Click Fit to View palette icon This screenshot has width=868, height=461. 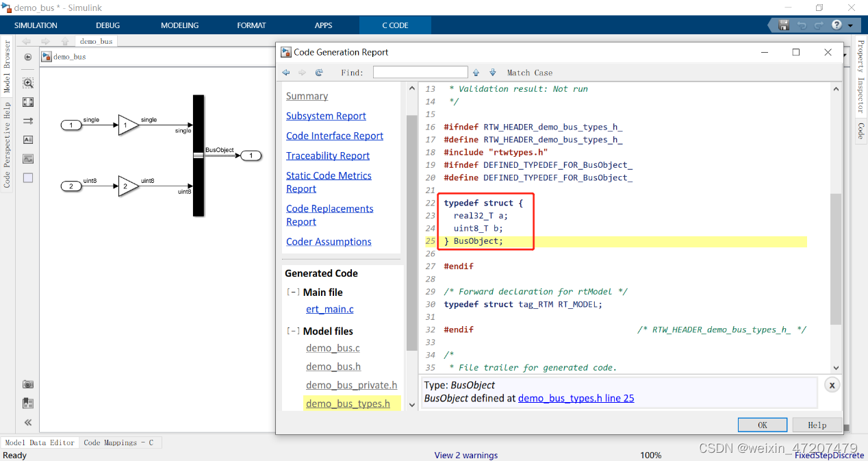click(x=28, y=102)
